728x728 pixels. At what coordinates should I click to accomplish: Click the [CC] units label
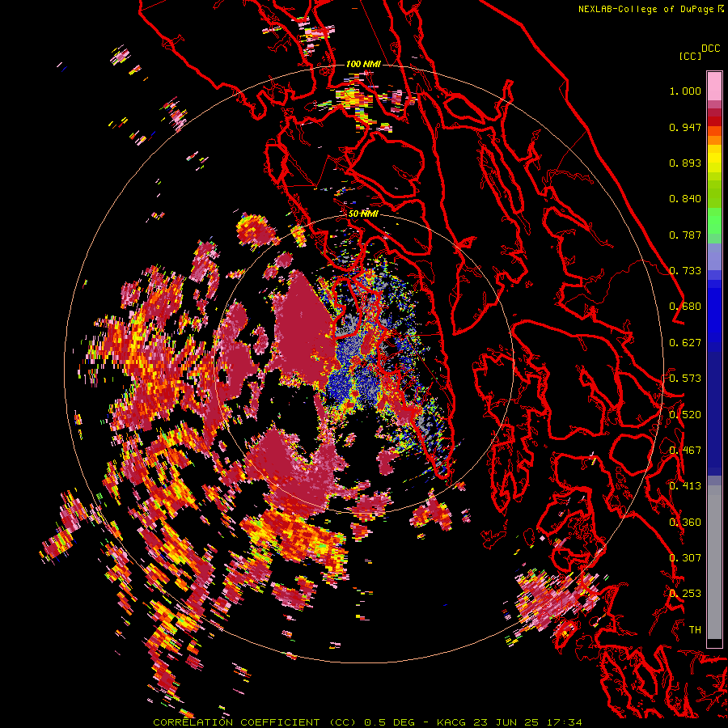tap(690, 56)
